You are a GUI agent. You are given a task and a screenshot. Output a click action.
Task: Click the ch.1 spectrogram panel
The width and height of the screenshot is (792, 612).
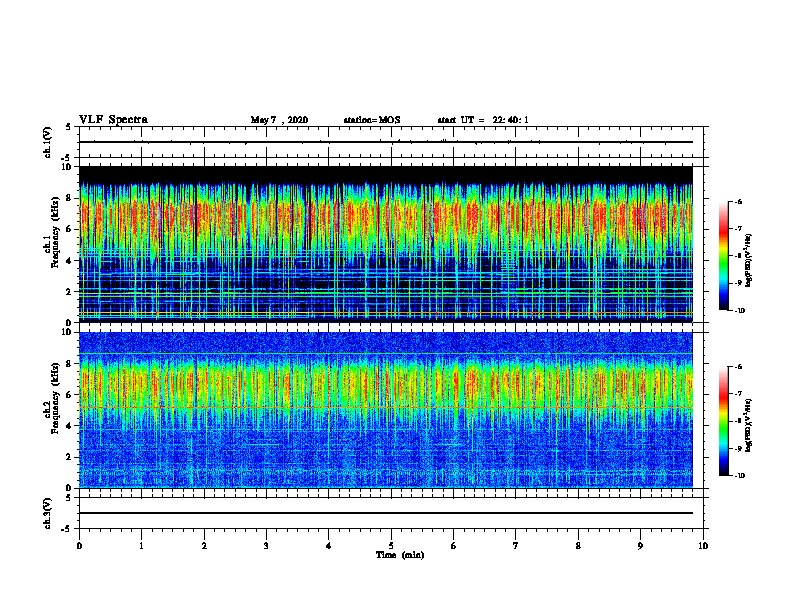(x=386, y=244)
